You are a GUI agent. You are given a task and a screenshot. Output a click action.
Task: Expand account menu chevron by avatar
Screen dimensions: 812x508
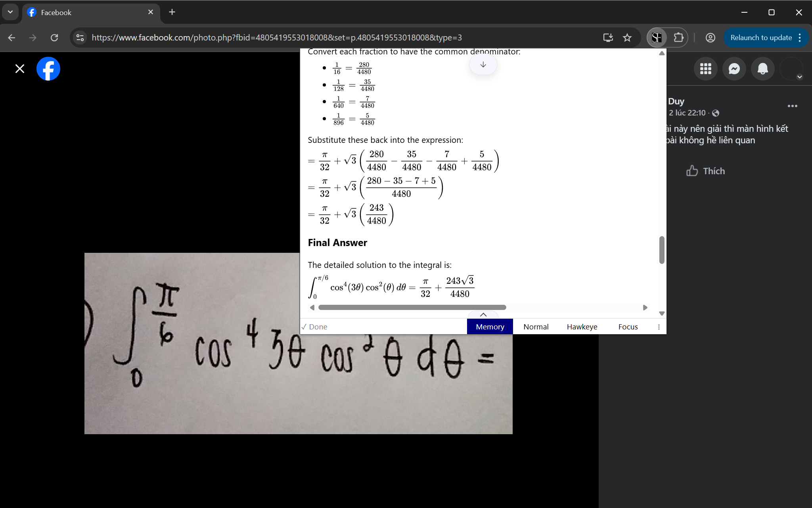[799, 77]
